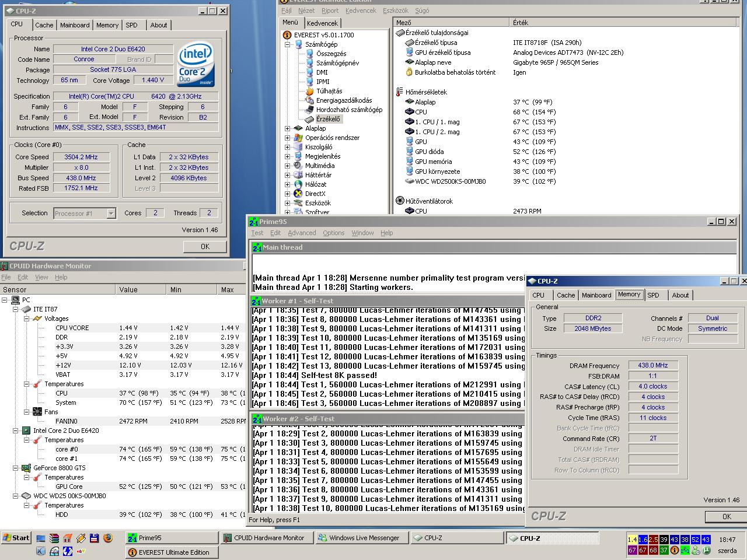Open Energiagazdálkodás node icon in EVEREST
Viewport: 747px width, 560px height.
click(x=310, y=100)
